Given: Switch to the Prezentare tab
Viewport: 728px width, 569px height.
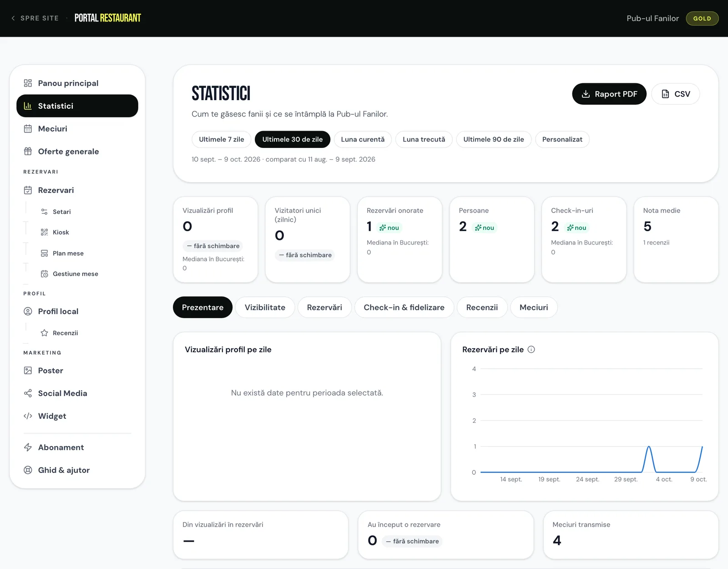Looking at the screenshot, I should coord(202,307).
